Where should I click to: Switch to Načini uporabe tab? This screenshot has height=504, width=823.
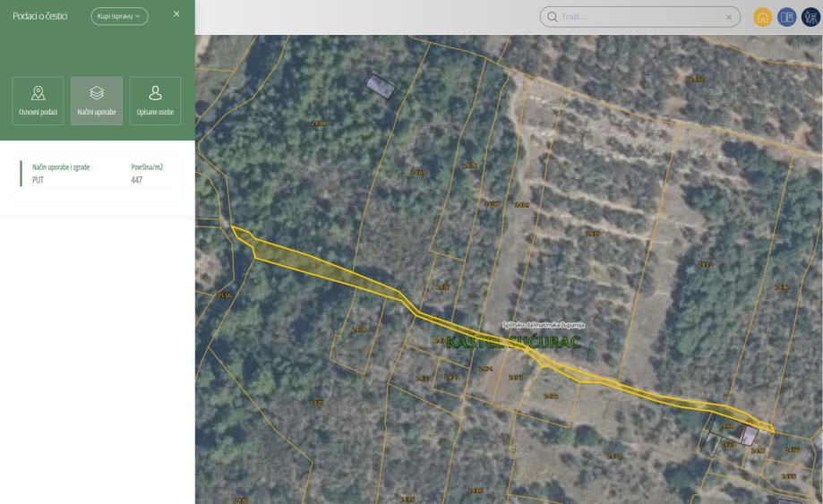[97, 100]
